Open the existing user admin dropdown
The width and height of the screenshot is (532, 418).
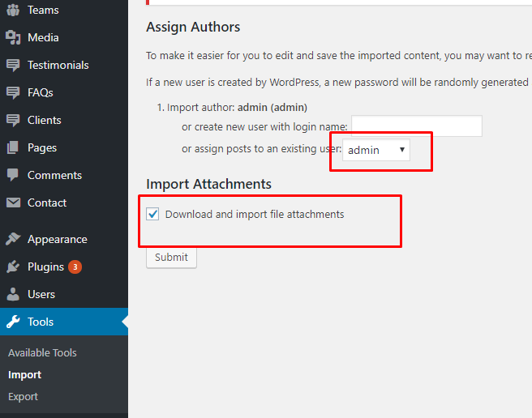coord(376,150)
